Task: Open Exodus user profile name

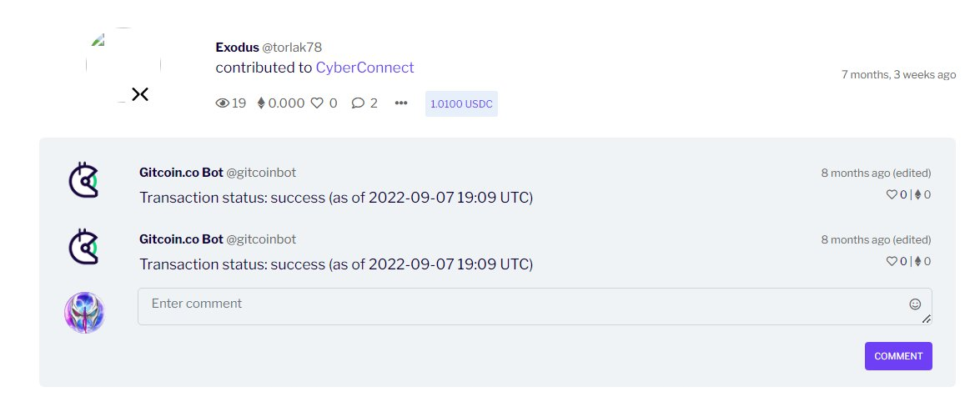Action: coord(237,48)
